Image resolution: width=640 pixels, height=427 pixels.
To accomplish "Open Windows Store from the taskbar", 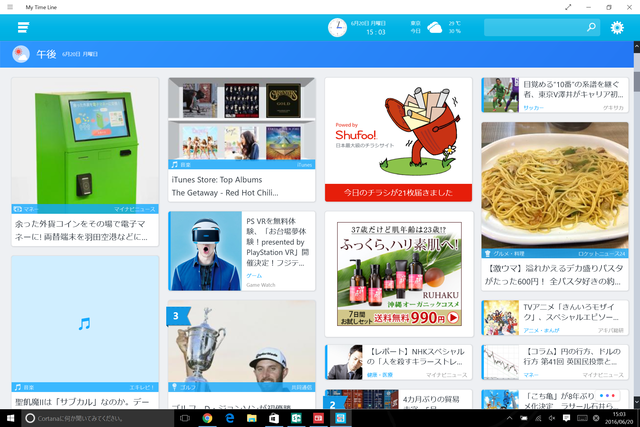I will (274, 418).
